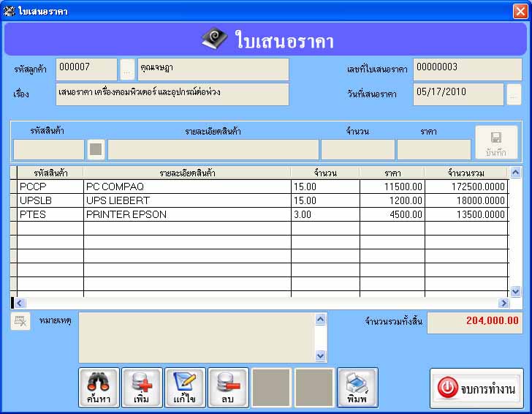Click the grid's scroll down arrow

pos(515,291)
